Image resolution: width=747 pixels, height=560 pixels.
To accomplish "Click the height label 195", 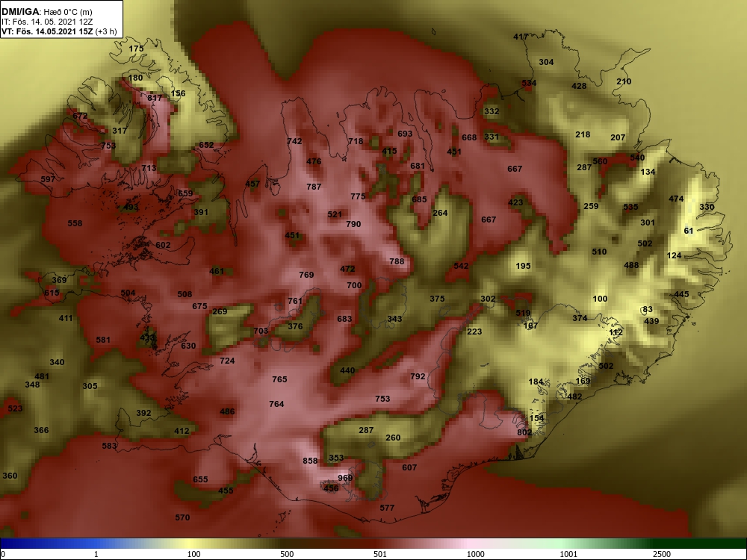I will coord(523,266).
